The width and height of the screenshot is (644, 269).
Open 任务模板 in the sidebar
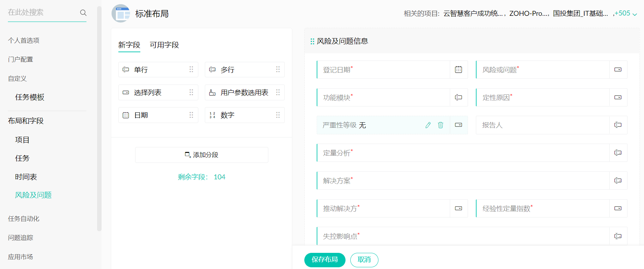click(30, 97)
